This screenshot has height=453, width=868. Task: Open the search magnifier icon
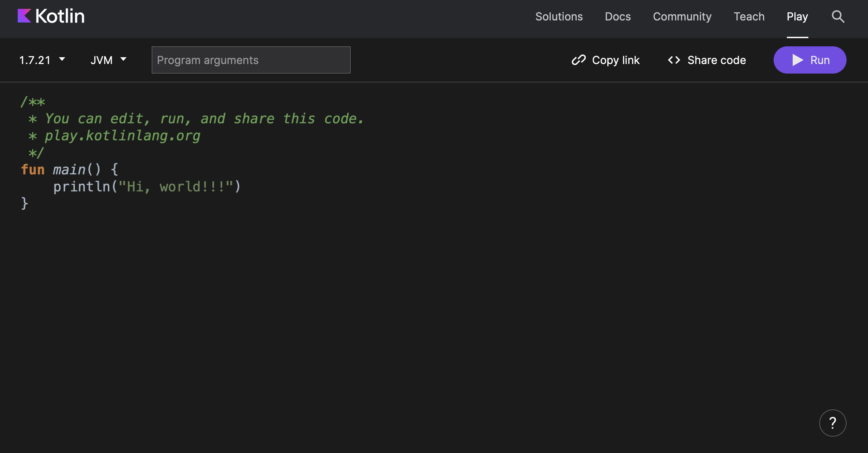pos(838,16)
